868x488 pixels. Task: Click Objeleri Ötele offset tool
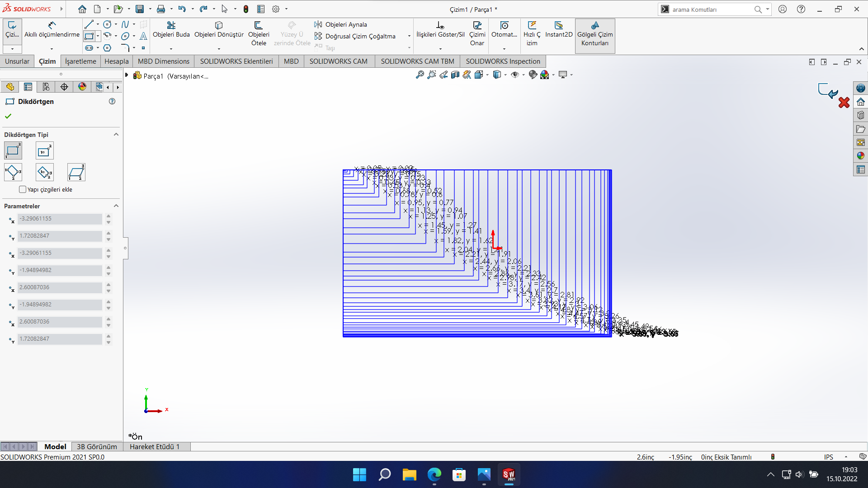click(258, 25)
